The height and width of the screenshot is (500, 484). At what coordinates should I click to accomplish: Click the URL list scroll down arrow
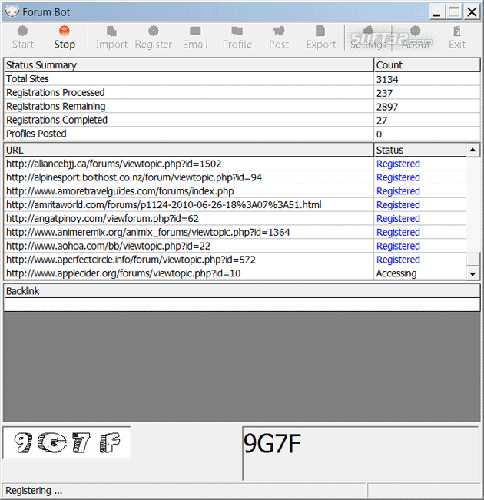pos(473,274)
